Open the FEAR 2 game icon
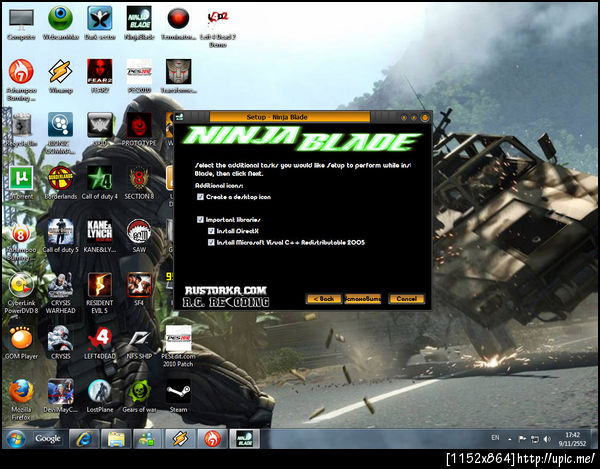Image resolution: width=600 pixels, height=469 pixels. 99,76
